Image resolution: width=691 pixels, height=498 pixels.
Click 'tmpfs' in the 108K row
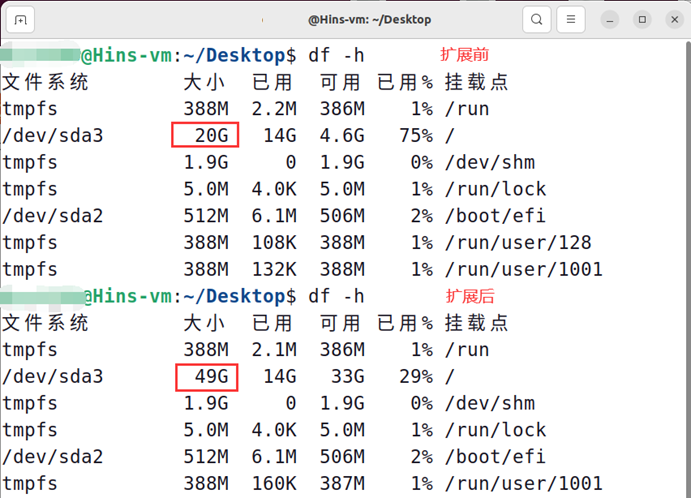click(x=30, y=243)
